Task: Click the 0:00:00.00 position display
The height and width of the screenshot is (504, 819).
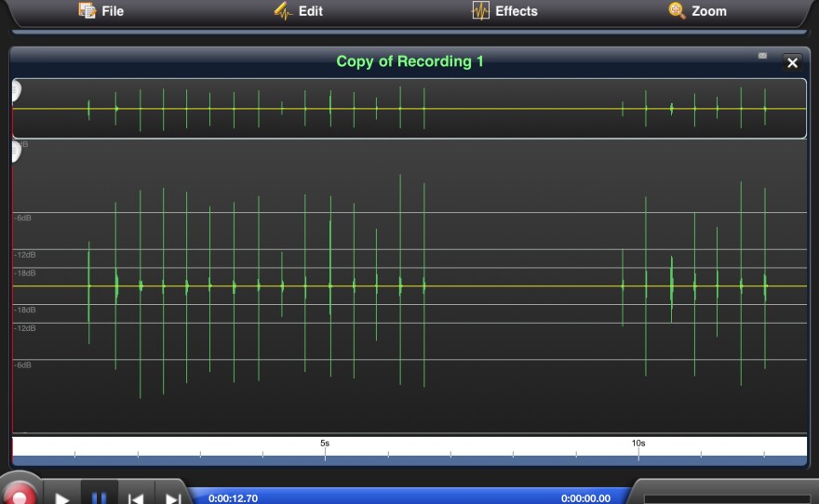Action: click(x=585, y=497)
